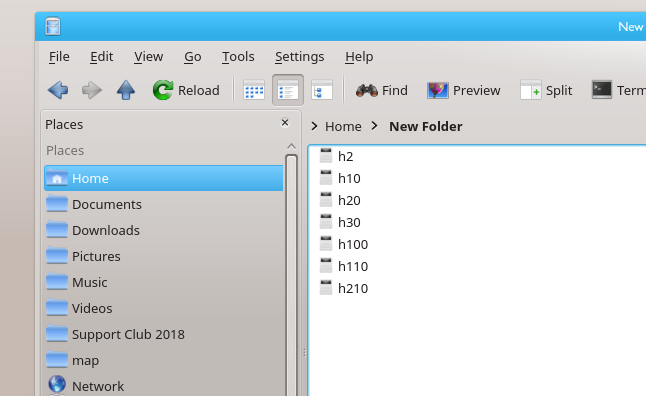Open the Find tool with binoculars

(x=382, y=90)
